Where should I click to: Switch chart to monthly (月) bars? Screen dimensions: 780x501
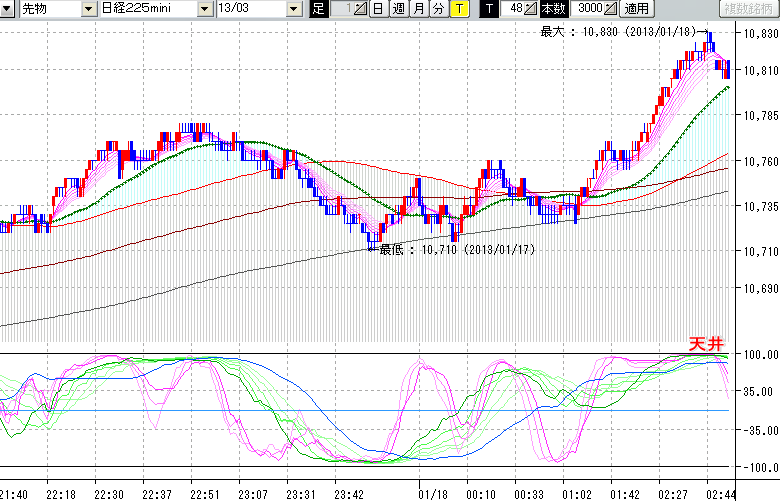pyautogui.click(x=418, y=9)
